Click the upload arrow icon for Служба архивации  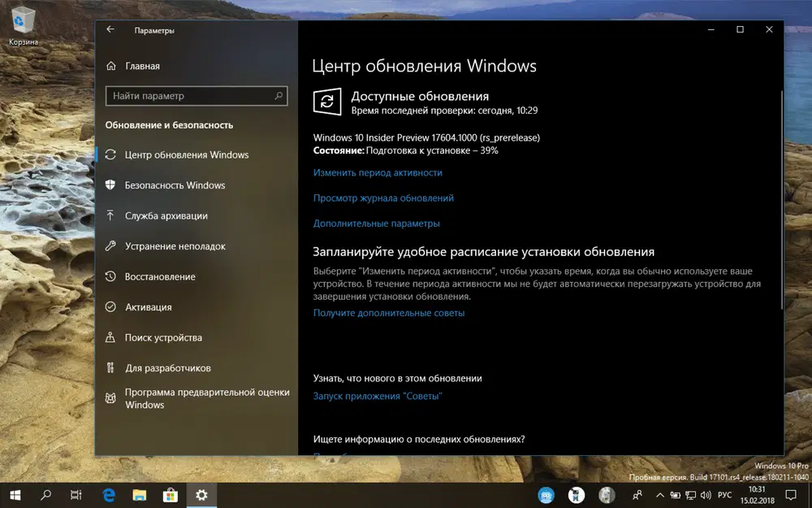[110, 215]
